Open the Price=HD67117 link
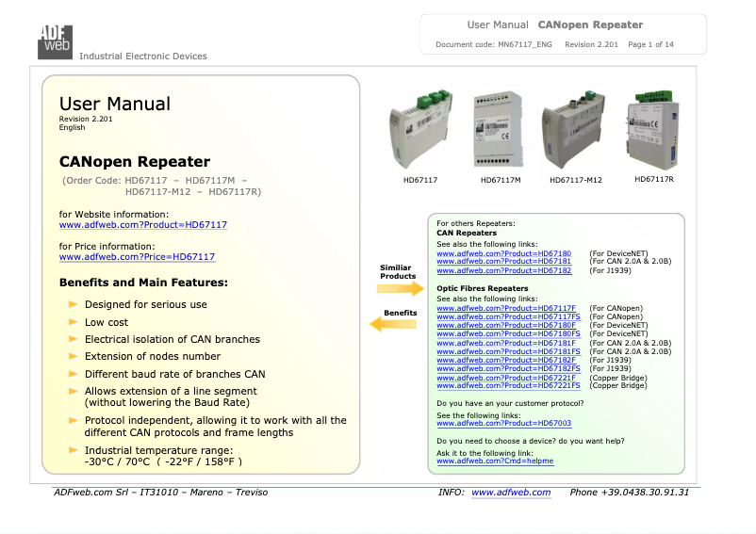 click(x=137, y=257)
